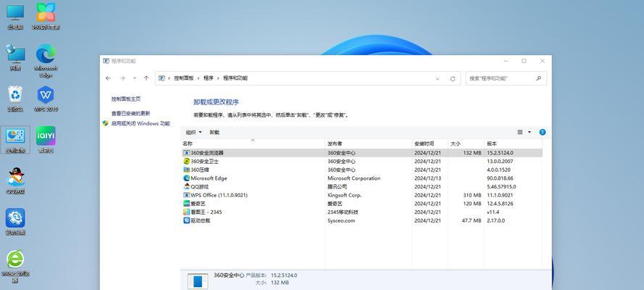Expand the address bar history dropdown
The width and height of the screenshot is (644, 290).
pos(438,78)
